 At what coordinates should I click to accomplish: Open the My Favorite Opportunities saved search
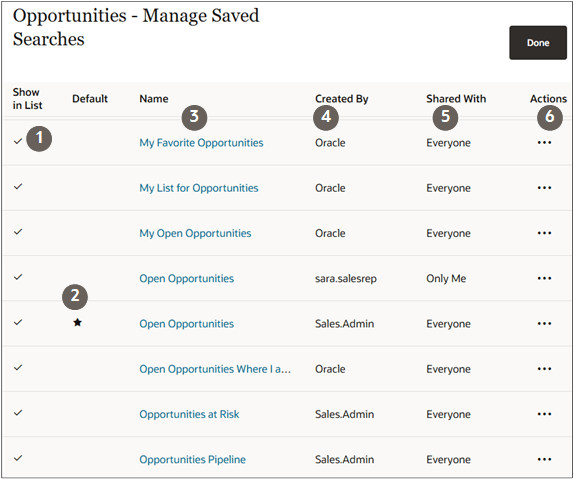(x=201, y=143)
